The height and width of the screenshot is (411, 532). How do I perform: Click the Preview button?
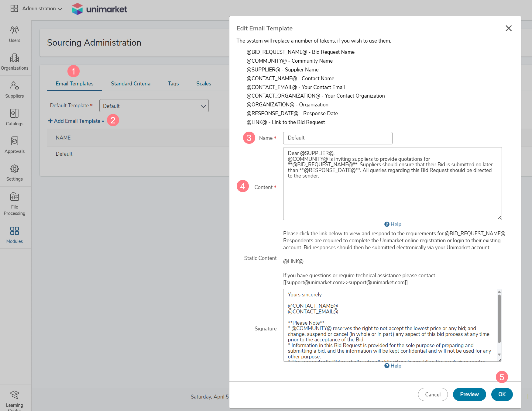(469, 394)
